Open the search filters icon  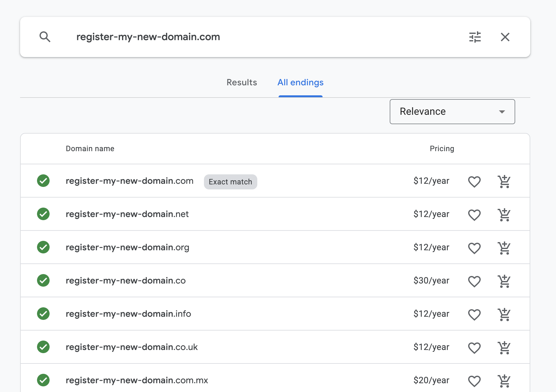pos(475,37)
